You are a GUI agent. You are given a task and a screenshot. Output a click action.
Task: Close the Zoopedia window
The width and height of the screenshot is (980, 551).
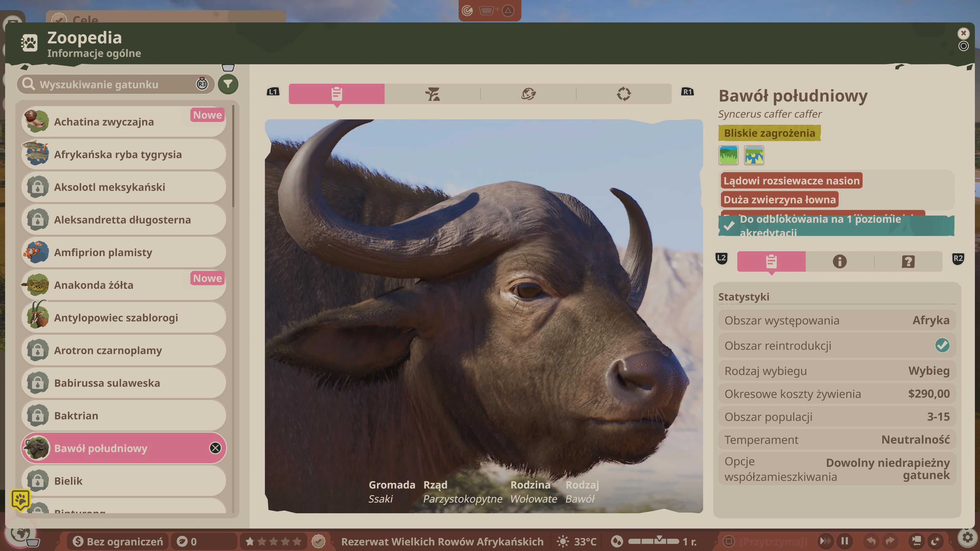963,33
